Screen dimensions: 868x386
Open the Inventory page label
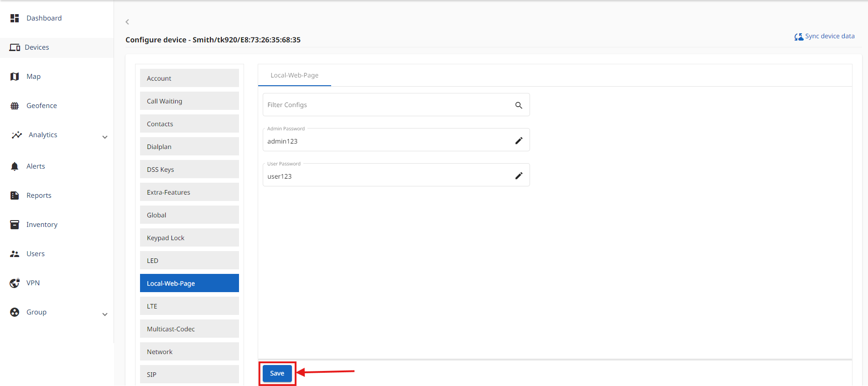point(42,225)
